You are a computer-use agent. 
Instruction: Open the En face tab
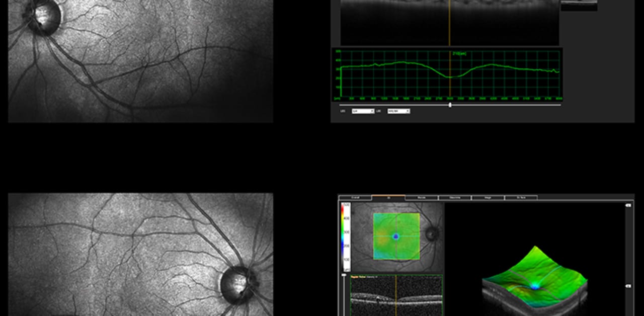(522, 197)
